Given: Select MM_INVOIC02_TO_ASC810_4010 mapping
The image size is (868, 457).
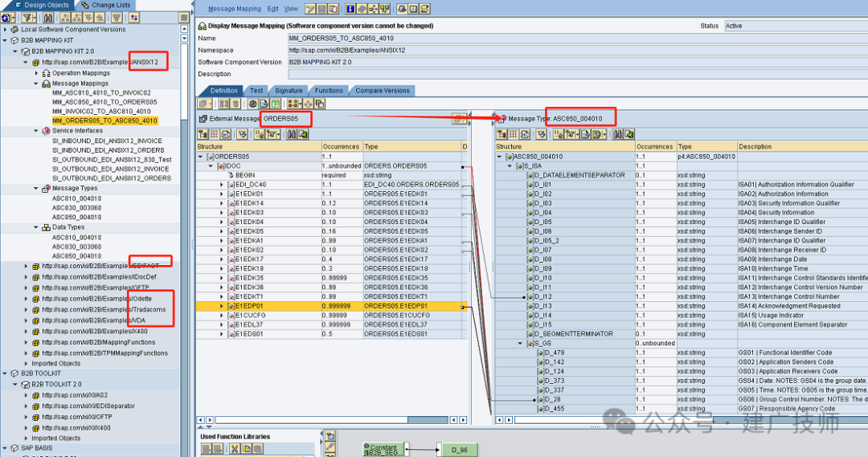Looking at the screenshot, I should 101,111.
